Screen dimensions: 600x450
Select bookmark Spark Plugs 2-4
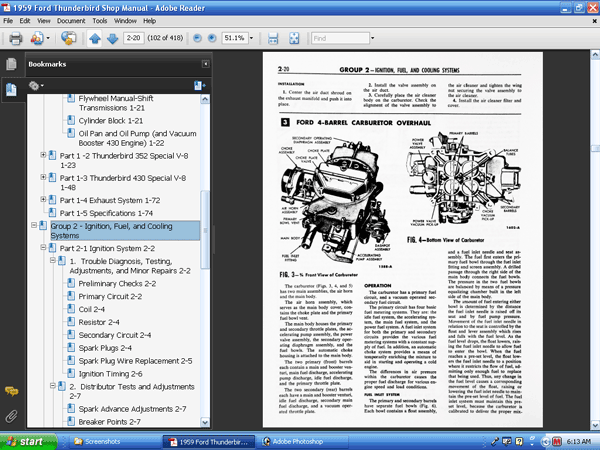[105, 348]
